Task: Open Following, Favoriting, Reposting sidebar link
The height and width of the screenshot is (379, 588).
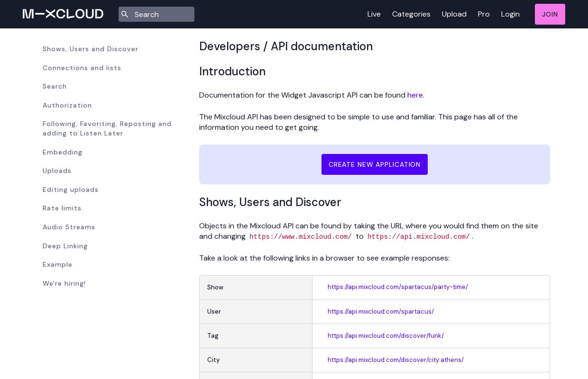Action: tap(107, 128)
